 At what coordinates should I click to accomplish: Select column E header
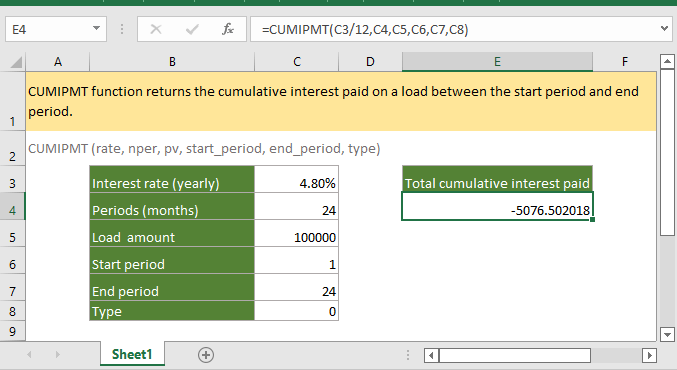pos(497,62)
